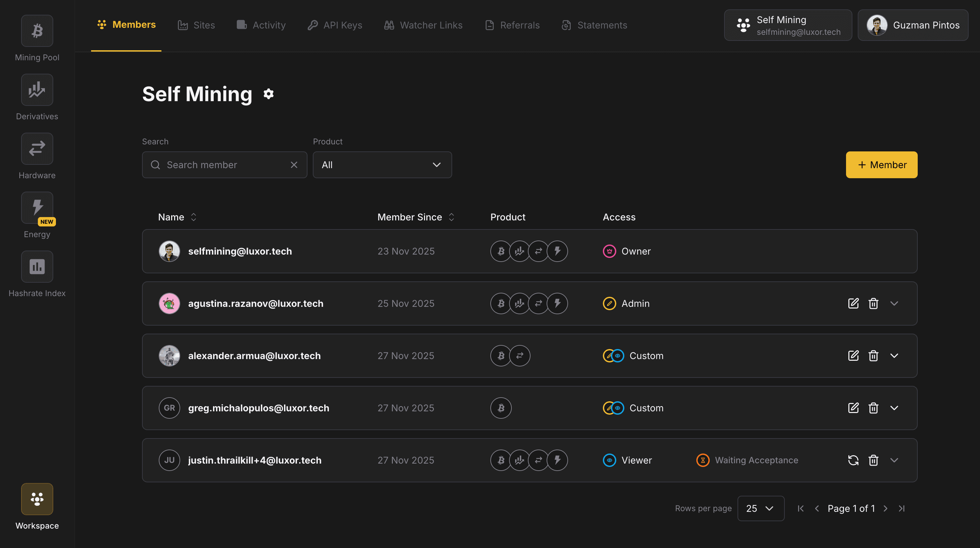Click the edit icon on agustina.razanov's row
Screen dimensions: 980x548
pos(854,303)
